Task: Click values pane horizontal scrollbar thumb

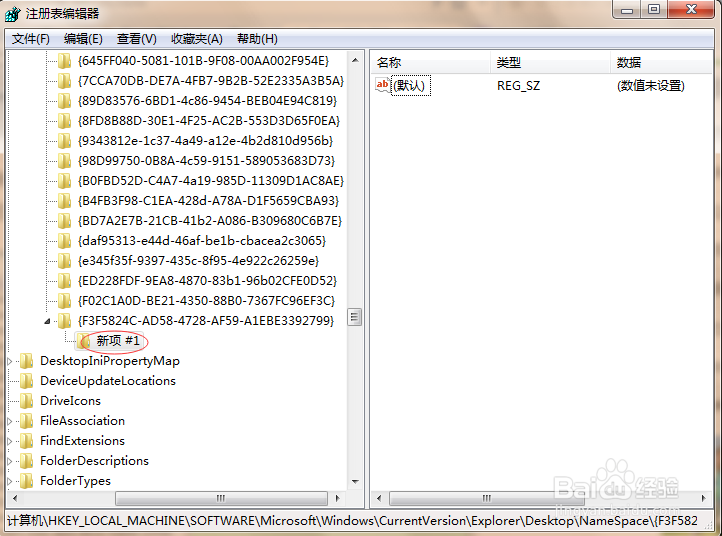Action: point(487,498)
